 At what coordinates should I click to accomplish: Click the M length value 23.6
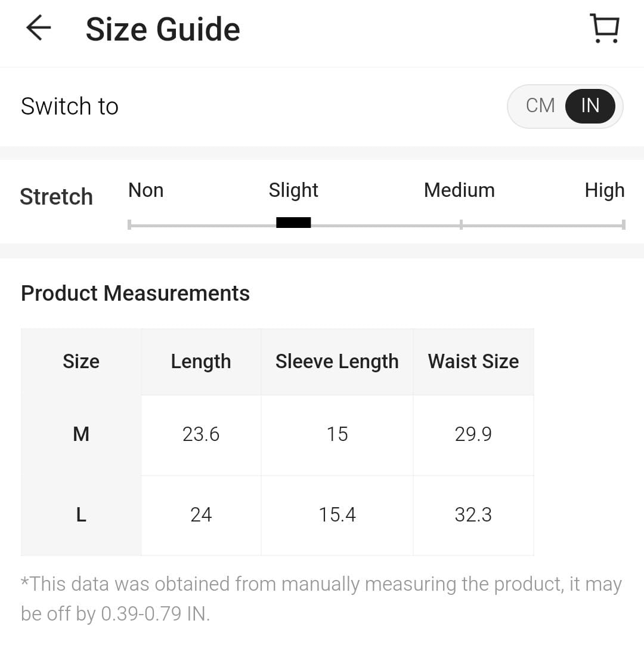201,434
